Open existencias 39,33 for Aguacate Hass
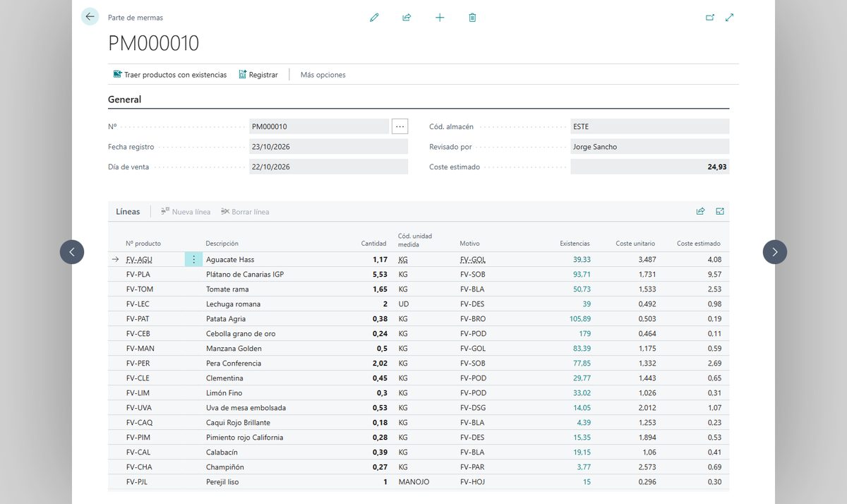 tap(582, 260)
